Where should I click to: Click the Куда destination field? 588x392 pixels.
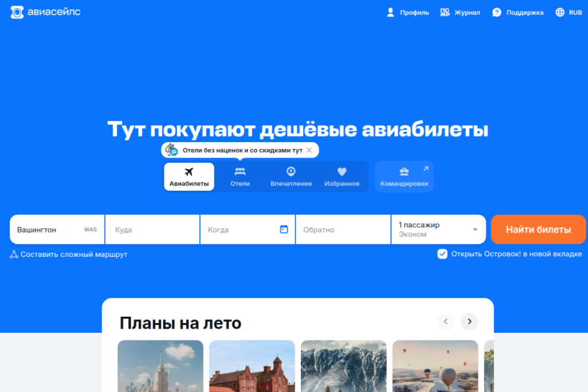[152, 229]
